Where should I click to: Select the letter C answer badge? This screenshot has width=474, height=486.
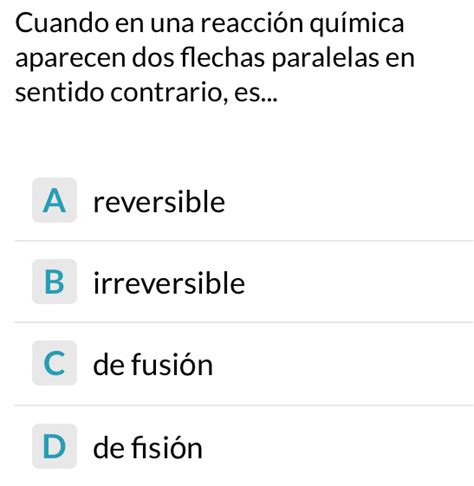point(54,363)
